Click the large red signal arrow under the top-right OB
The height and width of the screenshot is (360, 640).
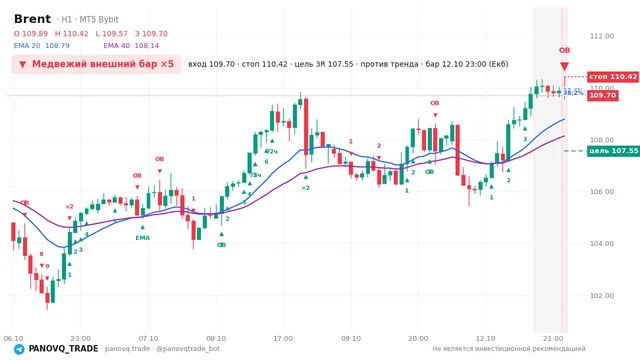564,67
